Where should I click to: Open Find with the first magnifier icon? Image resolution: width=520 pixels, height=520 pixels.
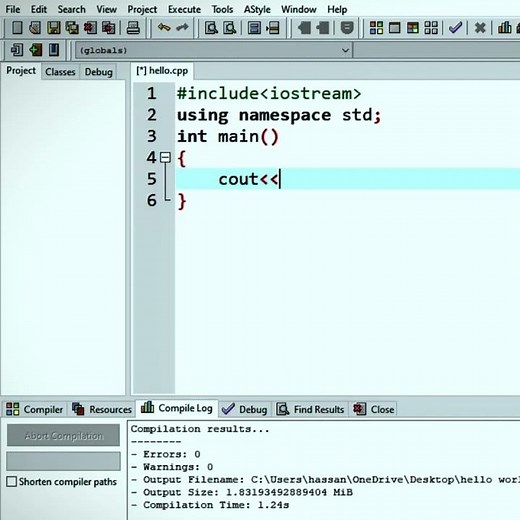point(211,28)
